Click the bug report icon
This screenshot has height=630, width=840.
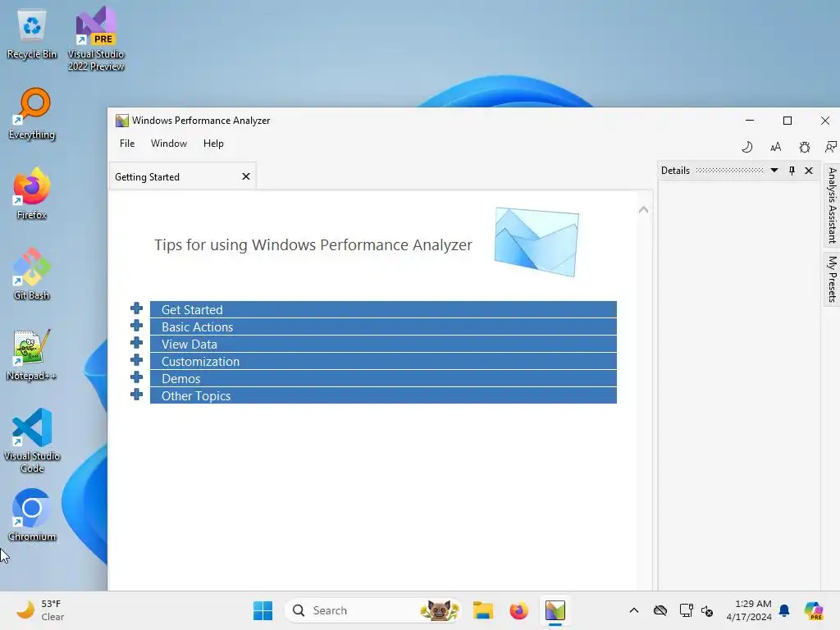pos(804,147)
